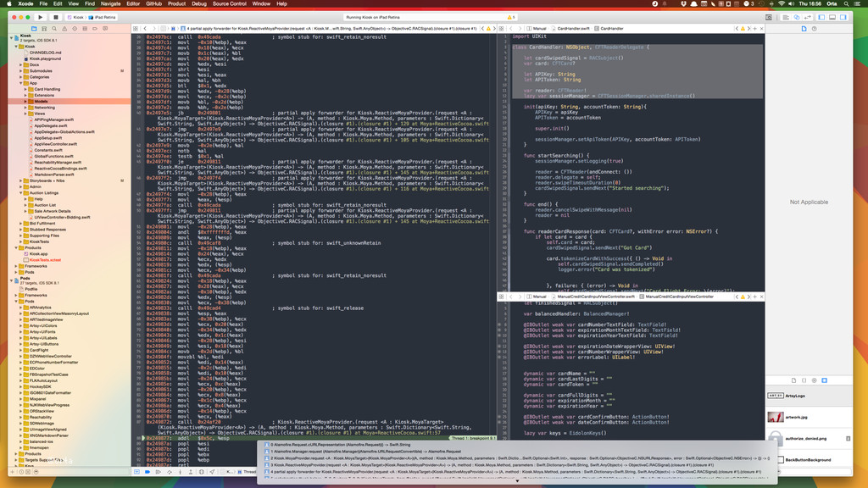The image size is (868, 488).
Task: Open the Navigate menu
Action: click(110, 4)
